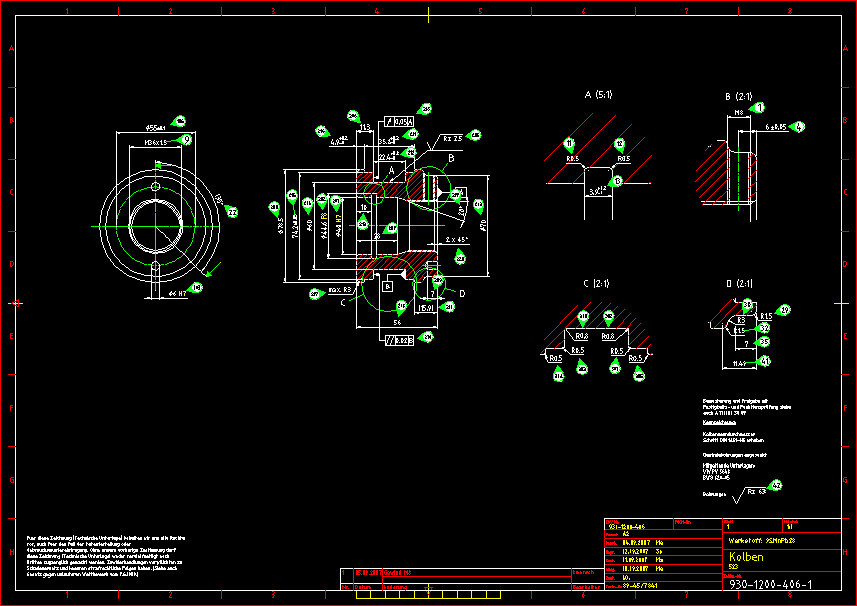Select the Werkstoff material text field
Image resolution: width=857 pixels, height=606 pixels.
(760, 539)
